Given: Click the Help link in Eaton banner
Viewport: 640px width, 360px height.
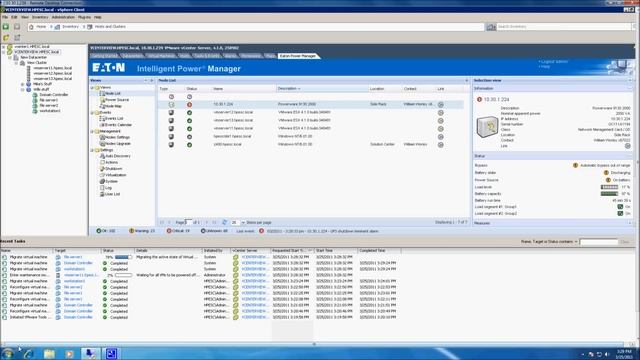Looking at the screenshot, I should pyautogui.click(x=545, y=67).
